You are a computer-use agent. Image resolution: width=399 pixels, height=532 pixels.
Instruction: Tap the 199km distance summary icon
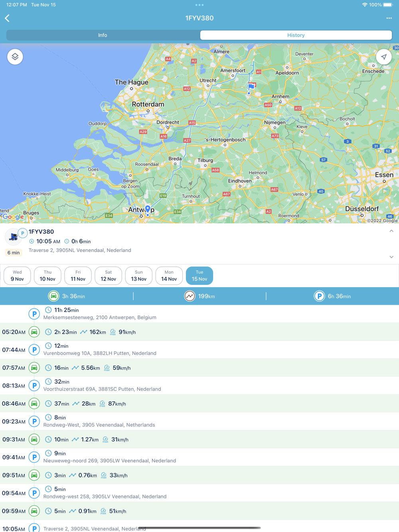(190, 296)
